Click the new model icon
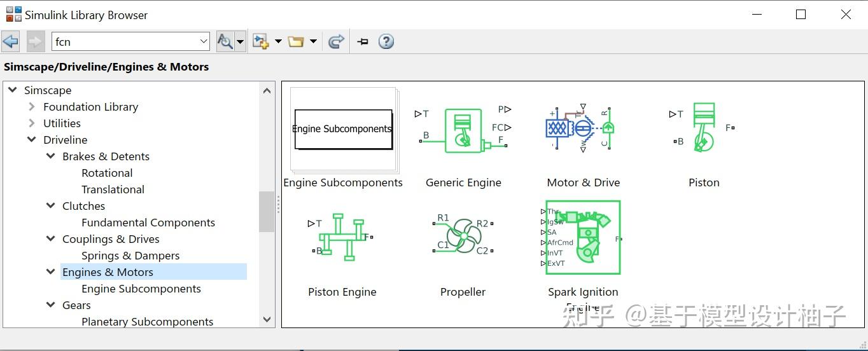 click(x=260, y=42)
